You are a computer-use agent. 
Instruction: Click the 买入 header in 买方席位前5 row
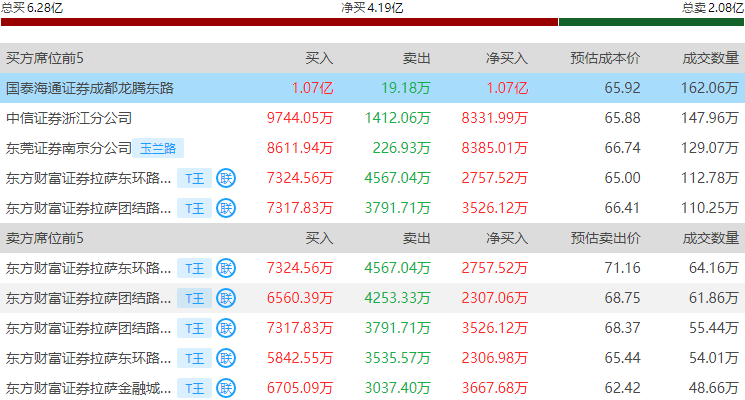319,58
